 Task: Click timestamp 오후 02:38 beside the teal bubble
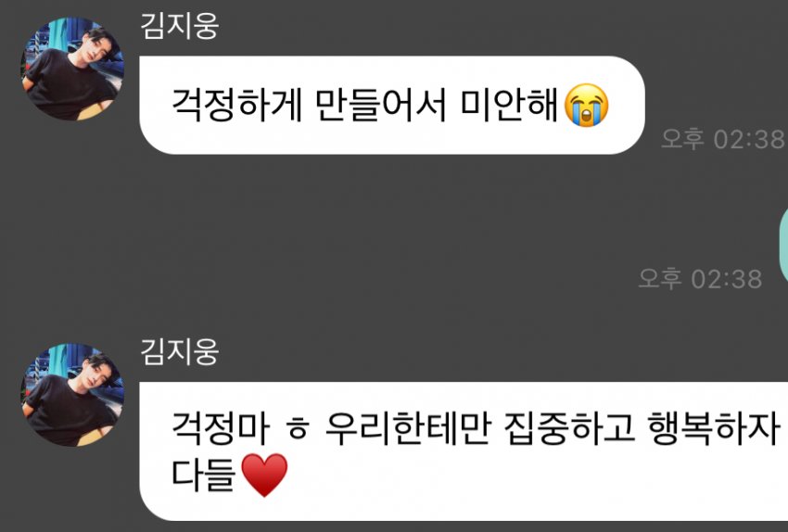(700, 278)
